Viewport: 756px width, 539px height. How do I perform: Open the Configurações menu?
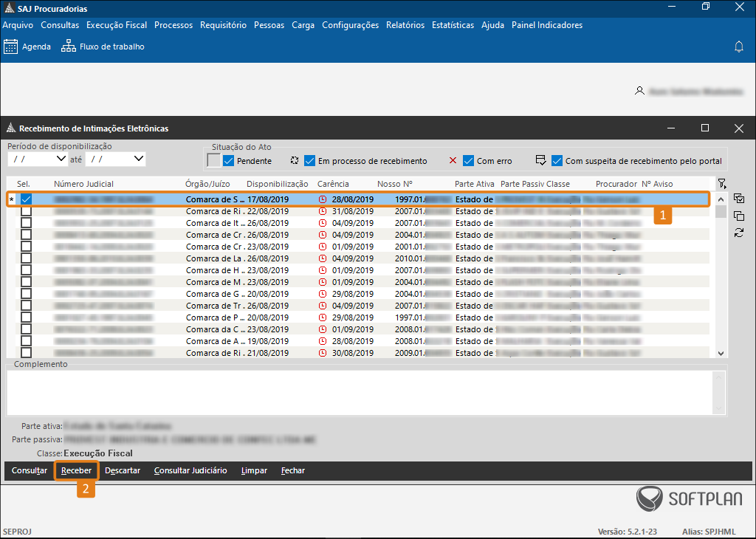[351, 25]
